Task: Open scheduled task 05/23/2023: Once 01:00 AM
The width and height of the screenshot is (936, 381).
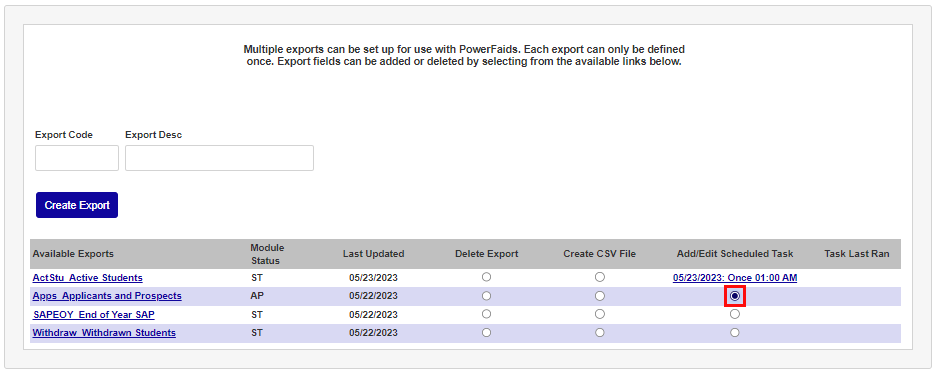Action: [735, 278]
